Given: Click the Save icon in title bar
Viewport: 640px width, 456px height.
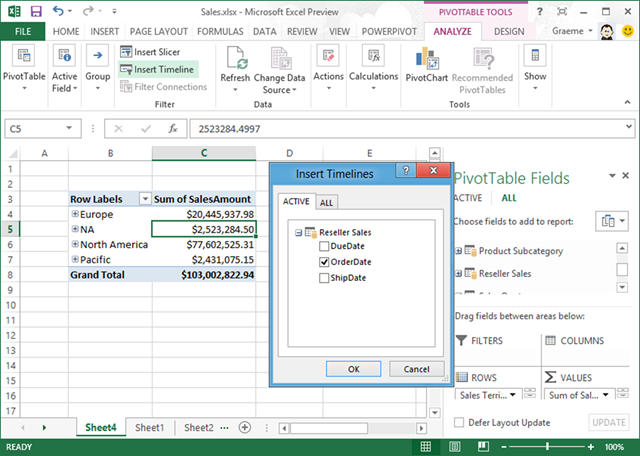Looking at the screenshot, I should click(x=36, y=10).
